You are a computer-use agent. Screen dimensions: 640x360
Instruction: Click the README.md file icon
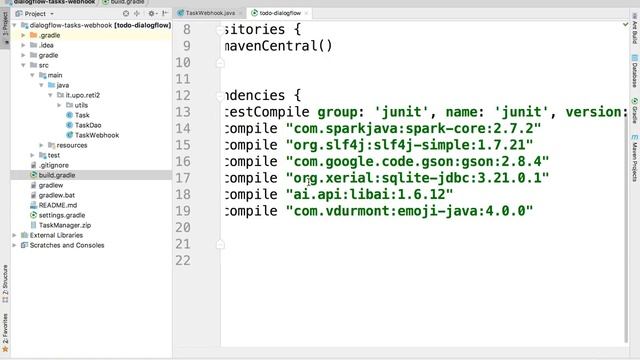(x=33, y=205)
